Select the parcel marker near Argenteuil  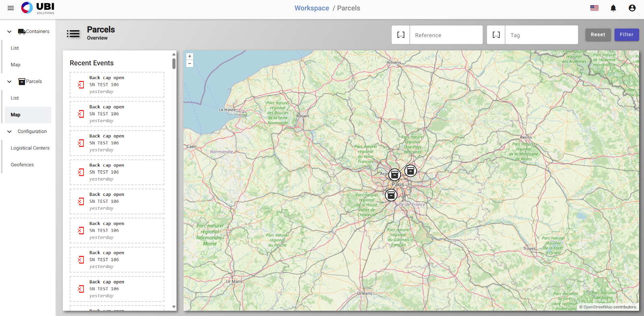click(394, 175)
